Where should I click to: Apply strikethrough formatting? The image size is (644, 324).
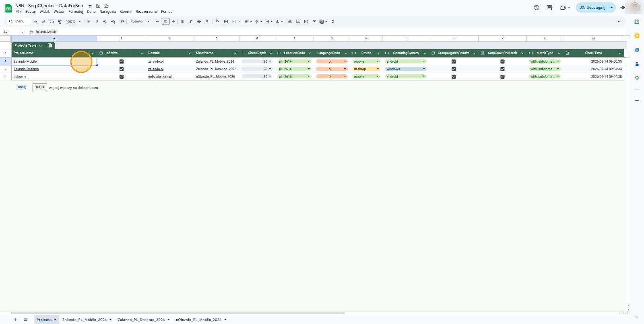pyautogui.click(x=198, y=22)
